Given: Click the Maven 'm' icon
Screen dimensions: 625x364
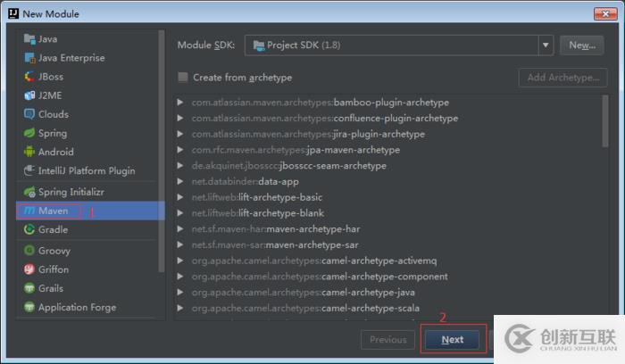Looking at the screenshot, I should (29, 211).
